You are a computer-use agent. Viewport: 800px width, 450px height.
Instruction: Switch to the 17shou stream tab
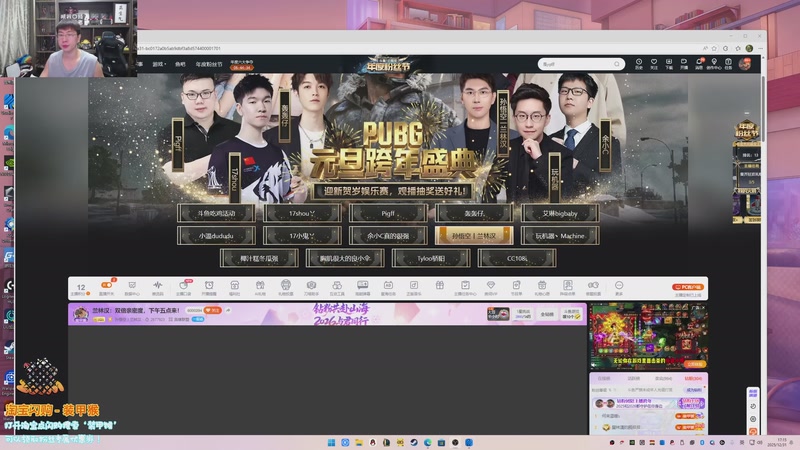[302, 213]
